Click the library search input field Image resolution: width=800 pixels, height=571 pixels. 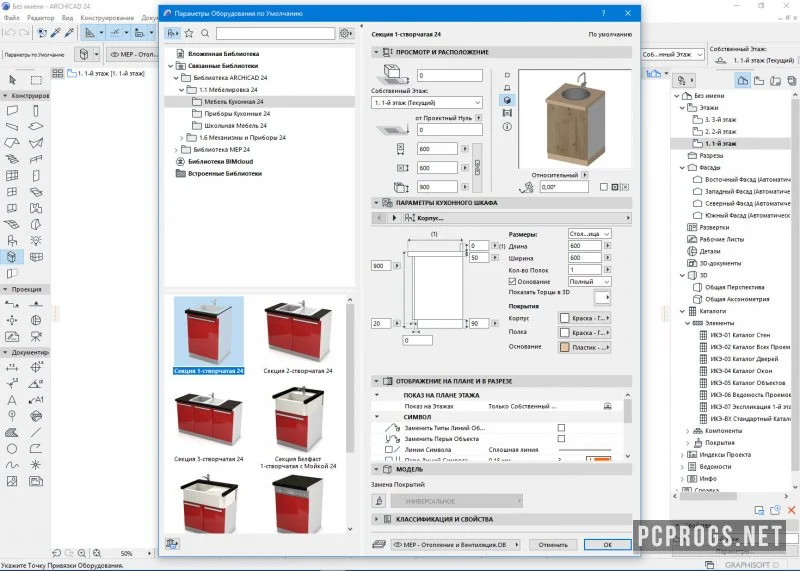click(276, 33)
